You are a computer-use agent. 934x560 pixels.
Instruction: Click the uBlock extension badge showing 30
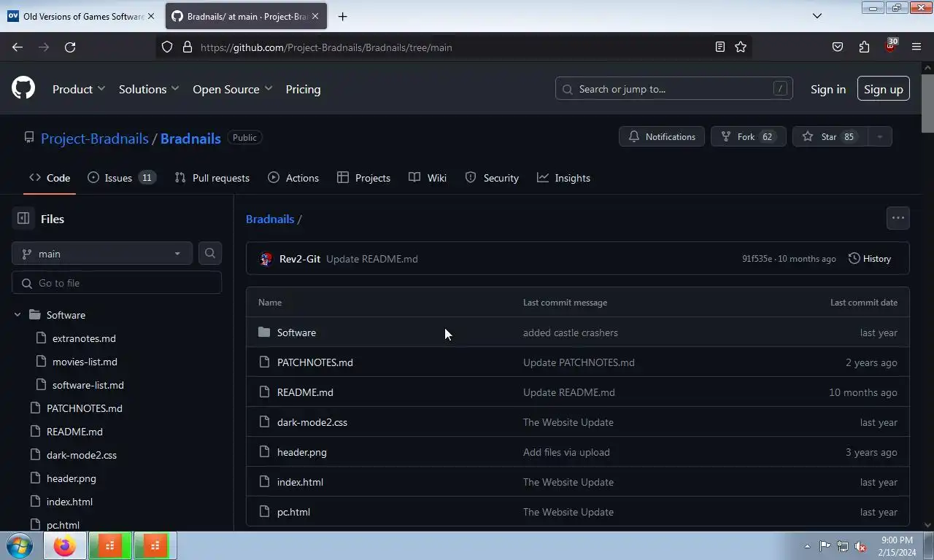pyautogui.click(x=890, y=46)
